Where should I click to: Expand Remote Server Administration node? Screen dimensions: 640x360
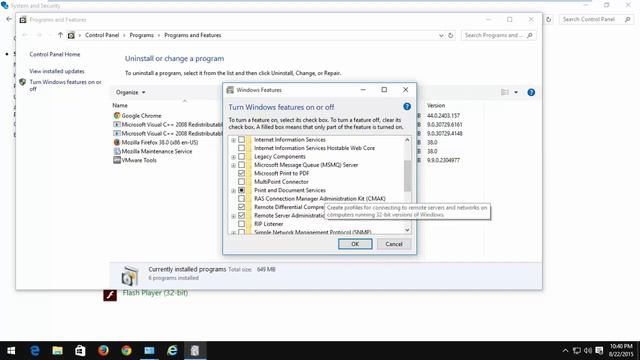point(233,216)
